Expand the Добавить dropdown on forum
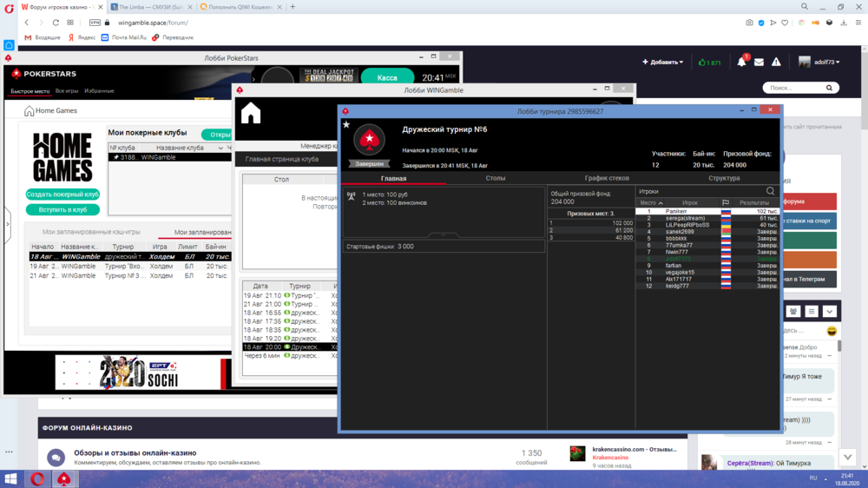This screenshot has width=868, height=488. tap(662, 63)
